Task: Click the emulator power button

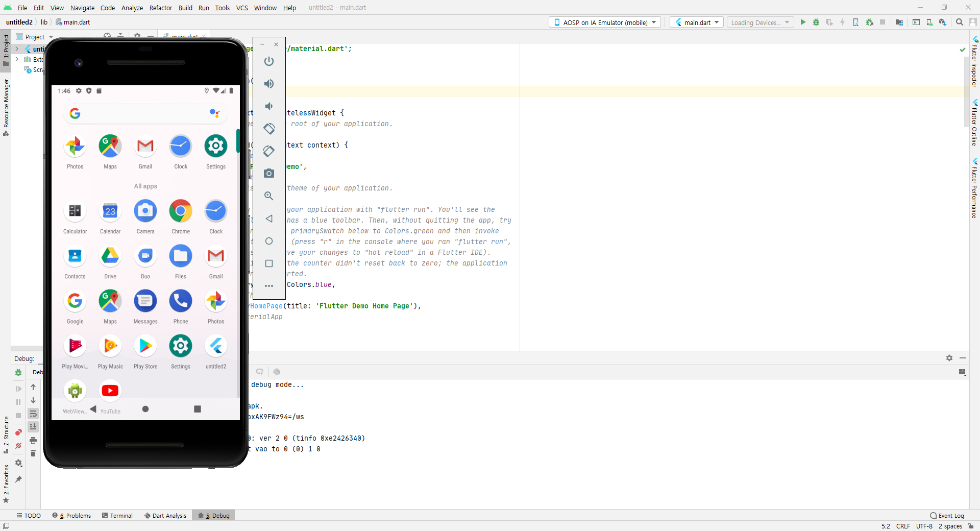Action: [x=269, y=61]
